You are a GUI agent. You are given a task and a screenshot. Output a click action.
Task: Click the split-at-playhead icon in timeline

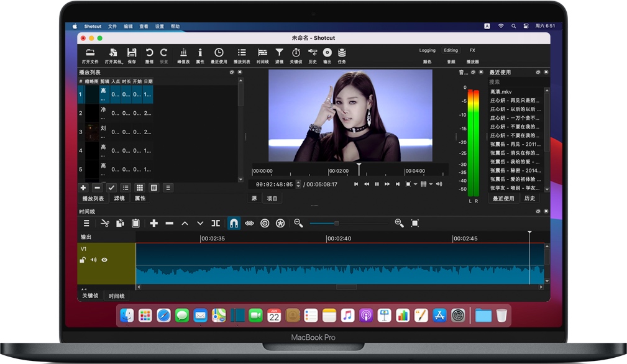(217, 223)
